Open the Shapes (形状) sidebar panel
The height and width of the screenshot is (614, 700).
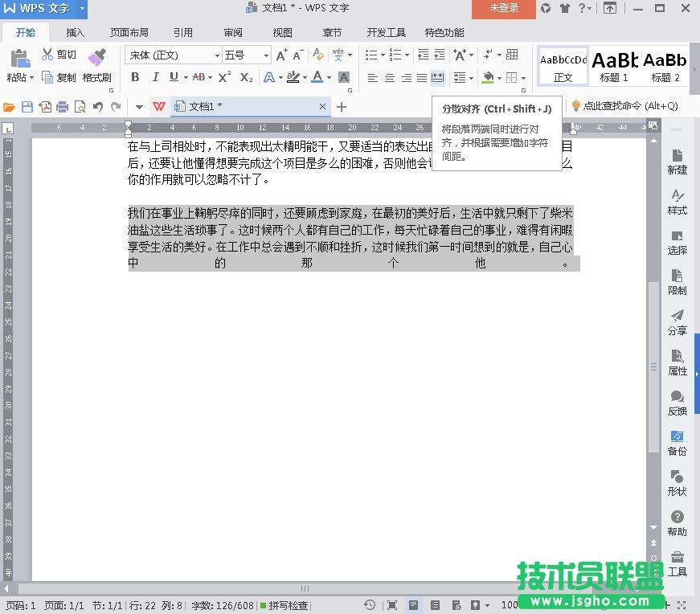pyautogui.click(x=677, y=483)
